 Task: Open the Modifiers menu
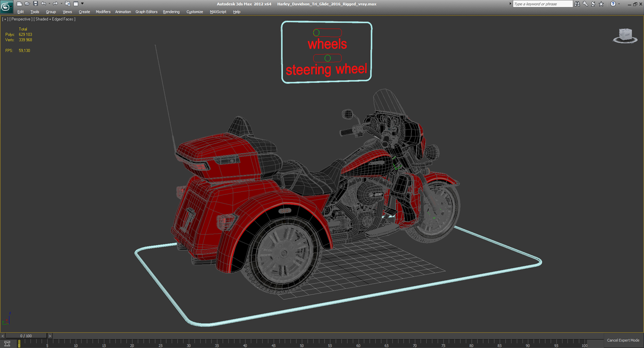click(x=103, y=12)
